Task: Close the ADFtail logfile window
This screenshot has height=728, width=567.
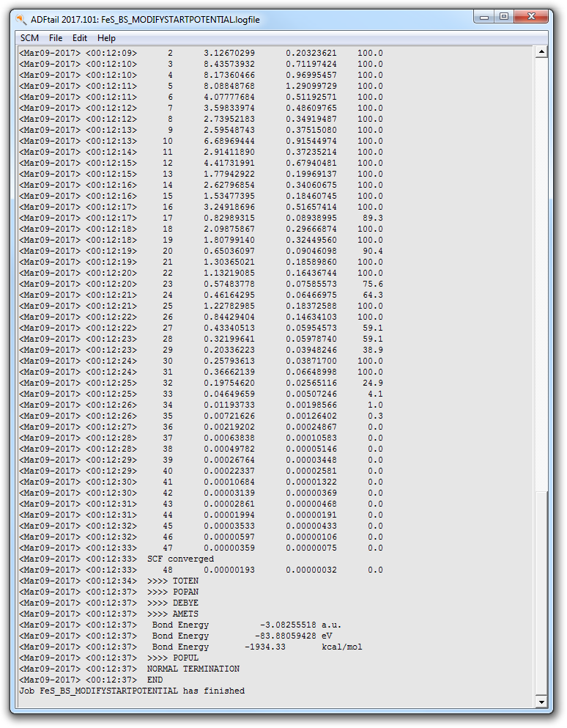Action: (x=532, y=17)
